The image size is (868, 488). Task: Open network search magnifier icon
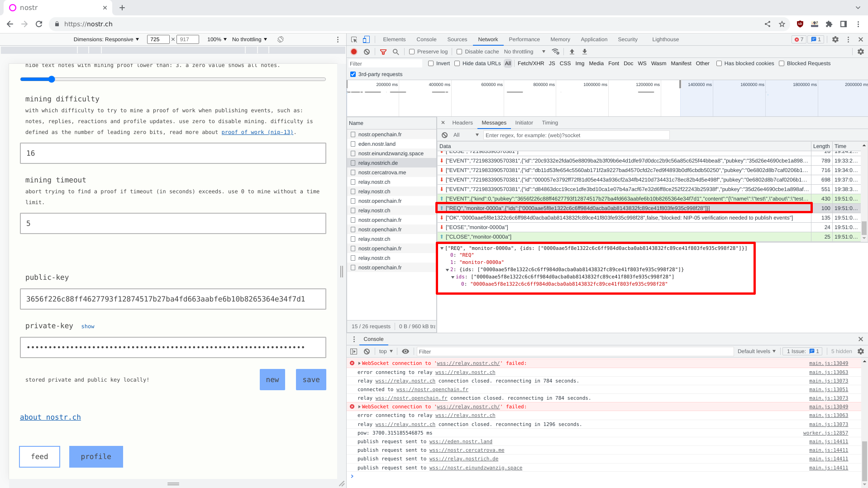(x=396, y=52)
